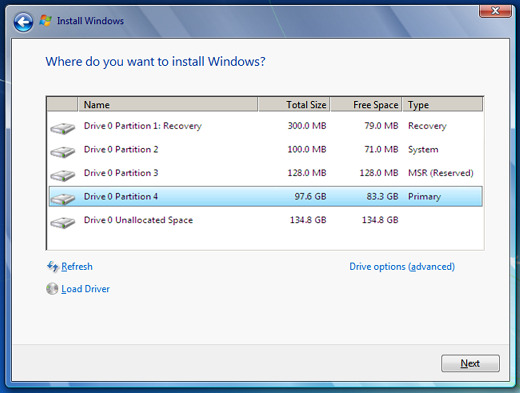The image size is (520, 393).
Task: Click the '71.0 MB' free space value
Action: point(381,149)
